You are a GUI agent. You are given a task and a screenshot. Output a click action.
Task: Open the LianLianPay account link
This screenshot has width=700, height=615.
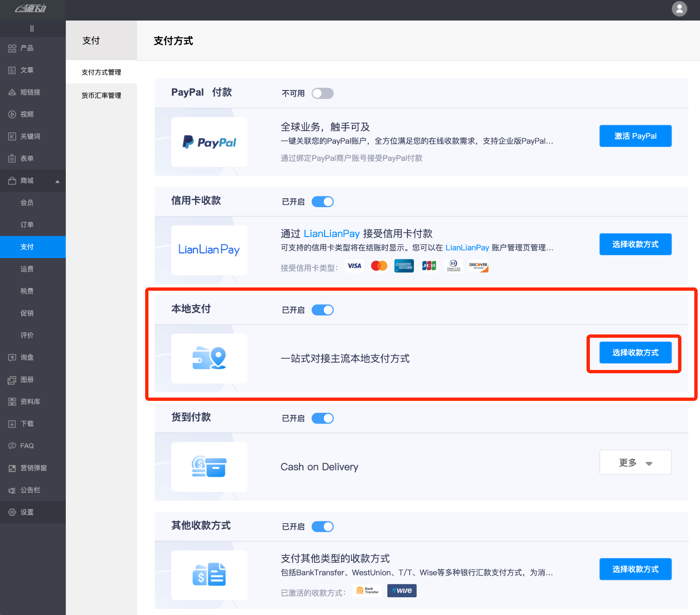pyautogui.click(x=467, y=248)
